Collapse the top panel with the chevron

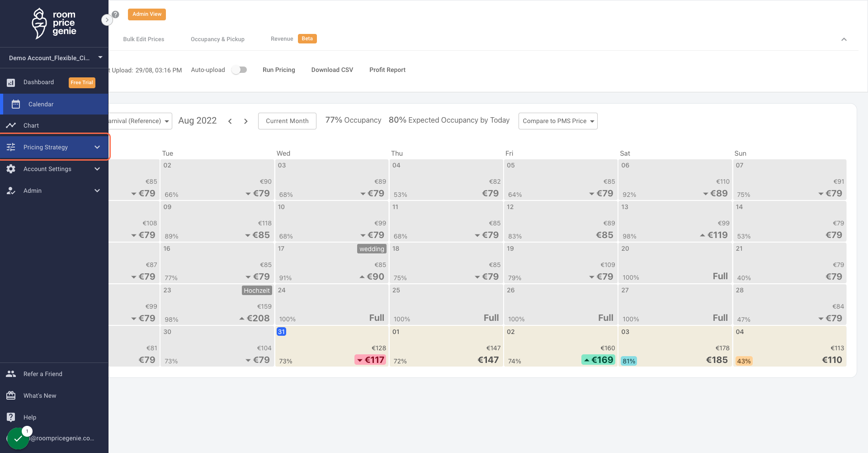click(x=844, y=39)
